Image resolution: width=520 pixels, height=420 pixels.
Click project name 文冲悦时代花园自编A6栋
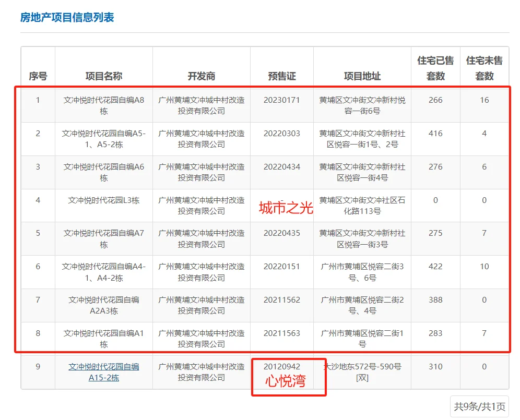(104, 172)
